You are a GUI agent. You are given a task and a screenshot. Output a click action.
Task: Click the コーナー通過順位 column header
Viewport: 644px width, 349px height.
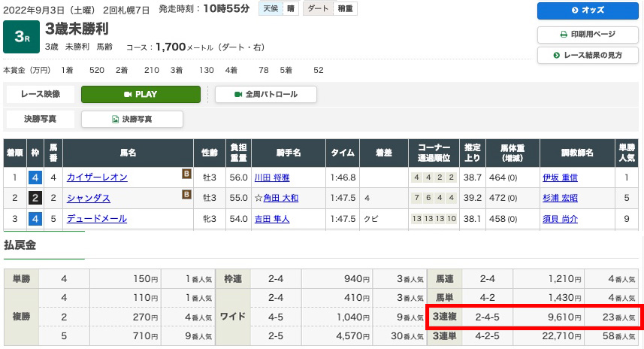(434, 153)
